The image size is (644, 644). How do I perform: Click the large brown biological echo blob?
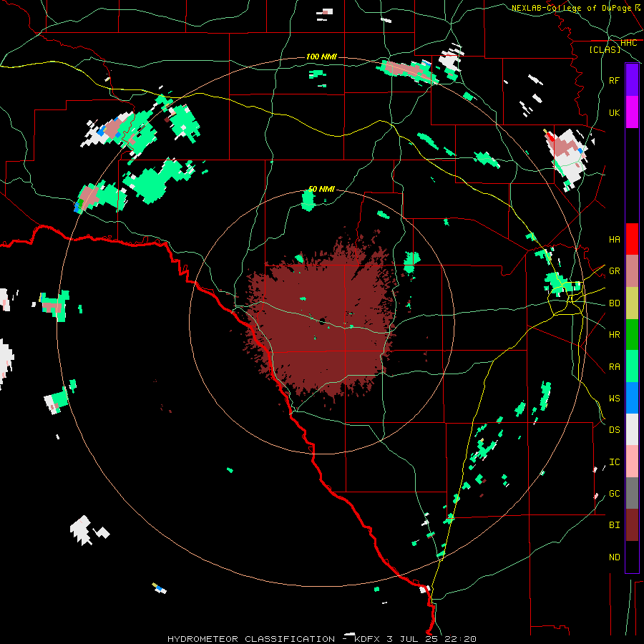tap(323, 321)
